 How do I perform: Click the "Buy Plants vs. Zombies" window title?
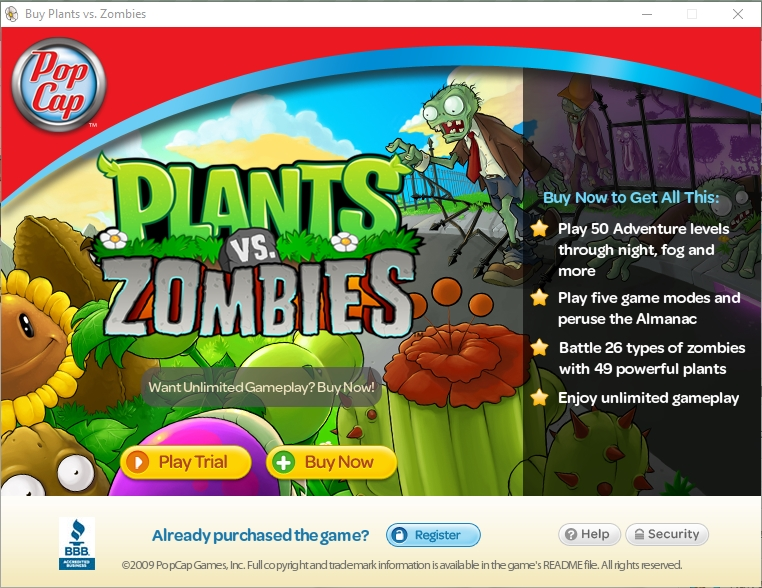point(86,14)
